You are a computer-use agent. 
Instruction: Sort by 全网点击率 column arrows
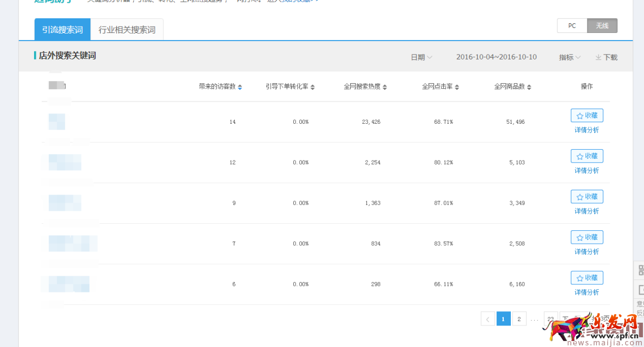(x=457, y=87)
